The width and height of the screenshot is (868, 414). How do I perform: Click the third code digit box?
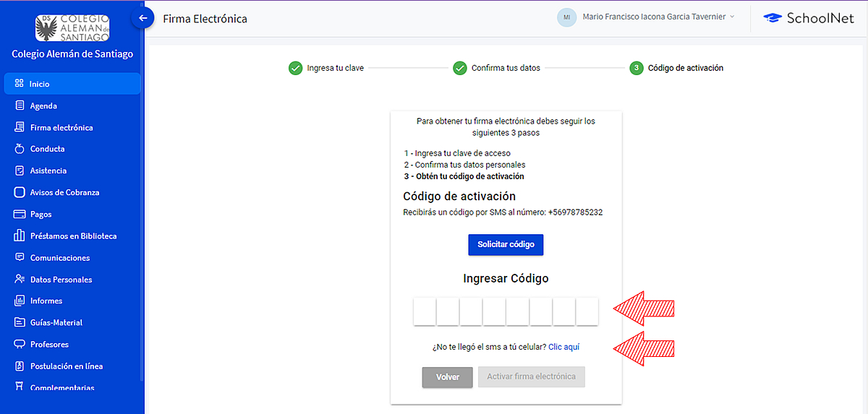coord(471,311)
